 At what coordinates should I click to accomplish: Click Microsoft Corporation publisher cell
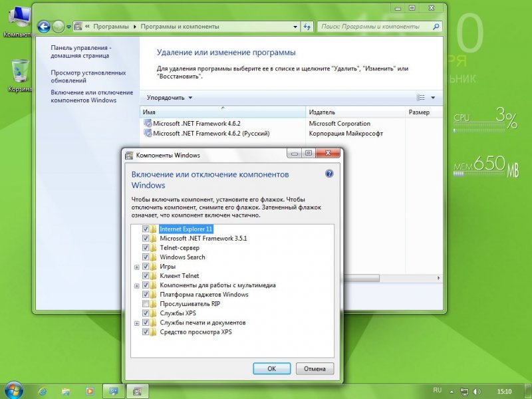pos(340,124)
